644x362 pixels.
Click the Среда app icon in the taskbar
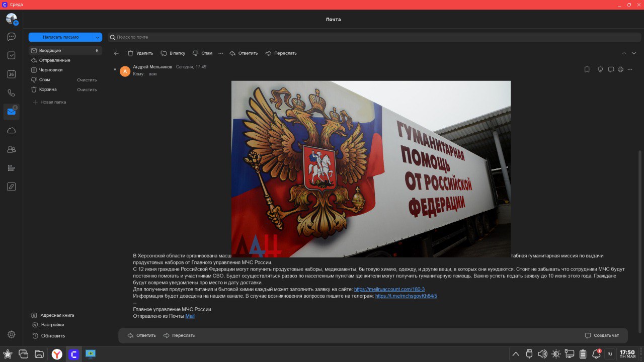pyautogui.click(x=74, y=354)
